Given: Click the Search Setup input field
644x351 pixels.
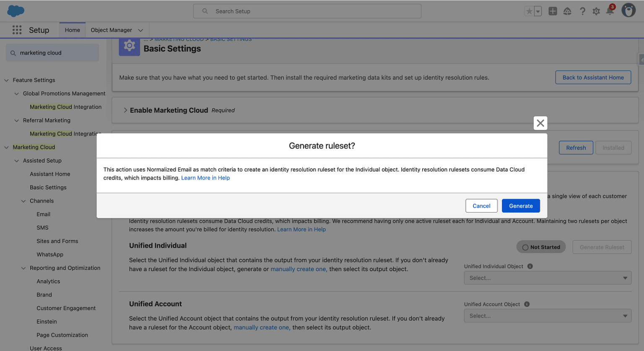Looking at the screenshot, I should point(307,11).
